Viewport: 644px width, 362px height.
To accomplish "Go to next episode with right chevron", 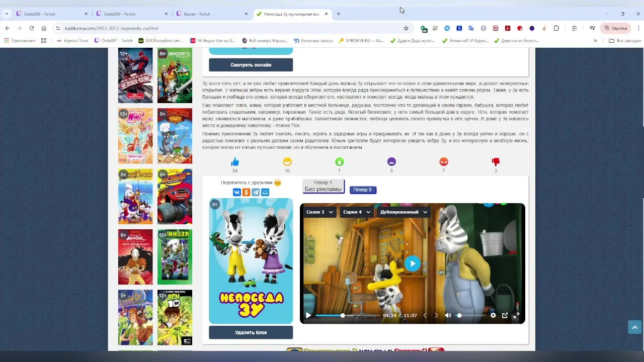I will (436, 316).
